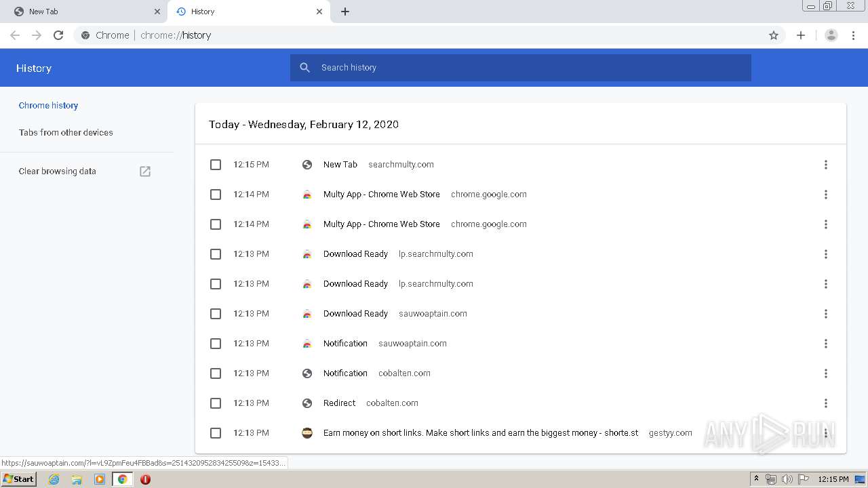
Task: Select the first lp.searchmulty.com Download Ready checkbox
Action: point(216,254)
